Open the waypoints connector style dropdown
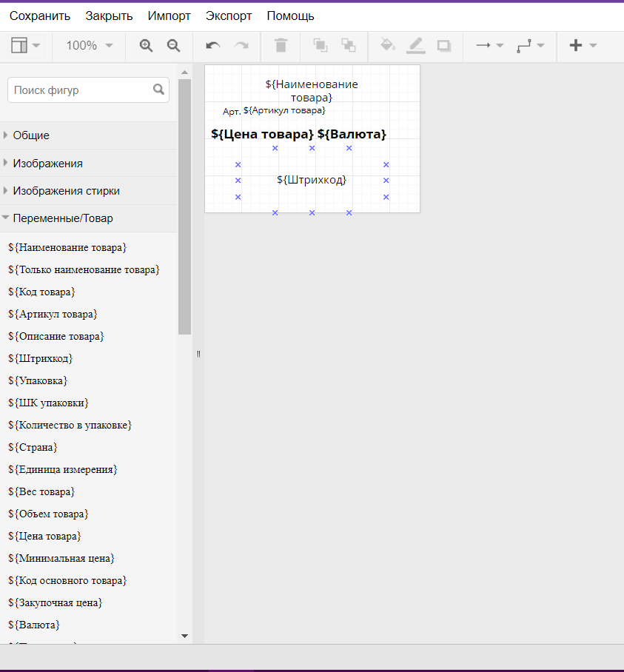The image size is (624, 672). [531, 45]
